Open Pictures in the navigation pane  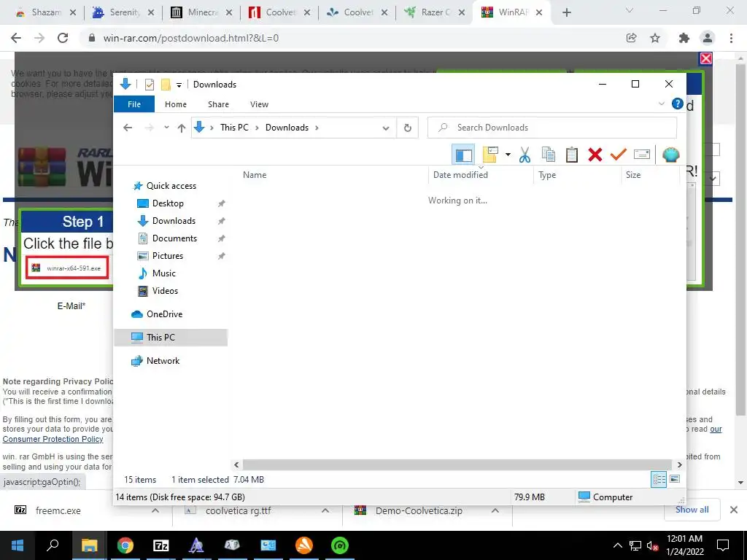point(167,256)
